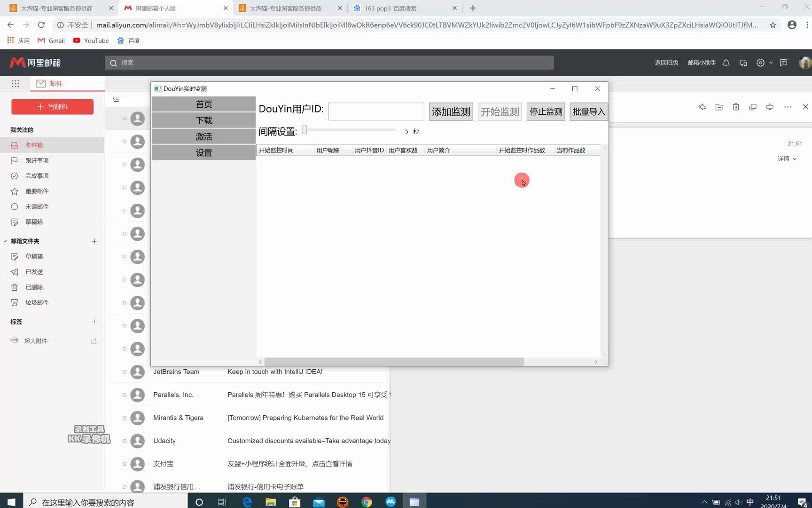Click the 邮箱小助手 link
This screenshot has height=508, width=812.
[702, 63]
